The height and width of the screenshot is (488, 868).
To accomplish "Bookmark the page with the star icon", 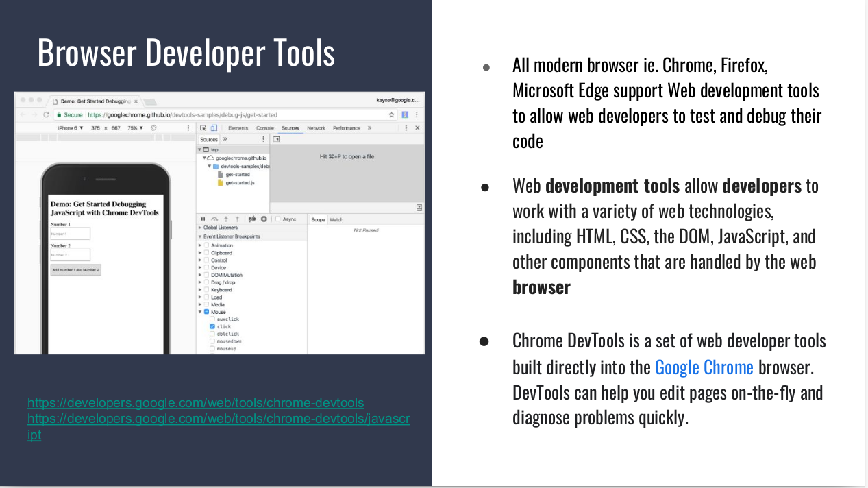I will 392,115.
